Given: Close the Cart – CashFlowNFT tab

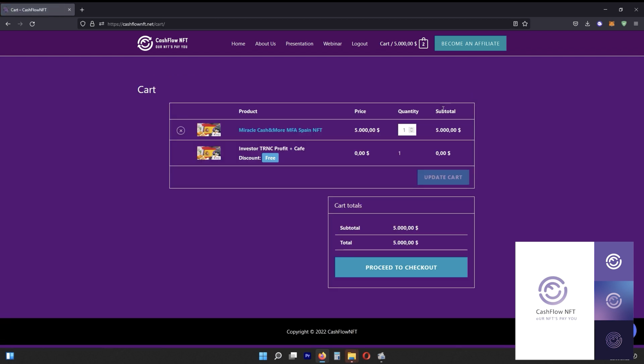Looking at the screenshot, I should [x=69, y=10].
